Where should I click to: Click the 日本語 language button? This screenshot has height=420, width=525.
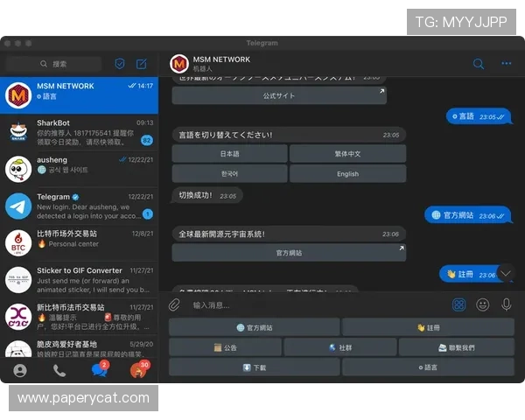pyautogui.click(x=229, y=153)
